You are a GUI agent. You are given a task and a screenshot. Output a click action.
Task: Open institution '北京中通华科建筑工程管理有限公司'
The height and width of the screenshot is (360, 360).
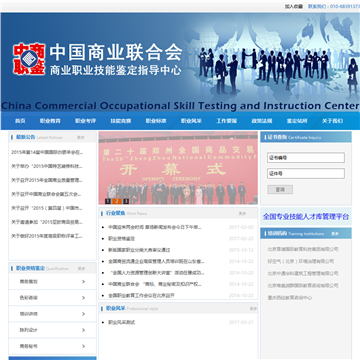pos(303,273)
